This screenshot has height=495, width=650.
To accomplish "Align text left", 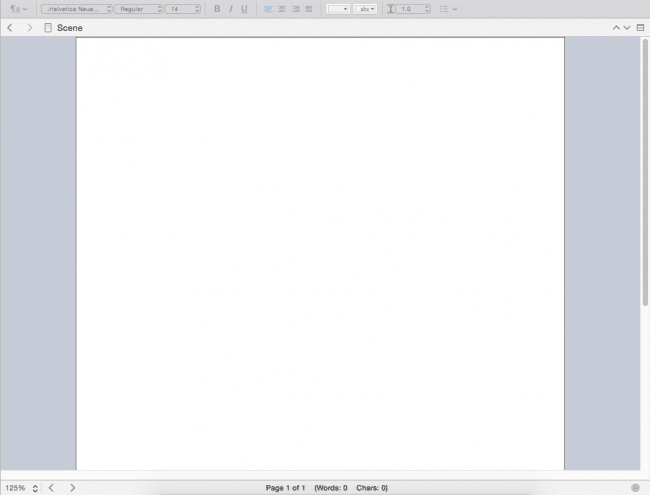I will [x=268, y=9].
